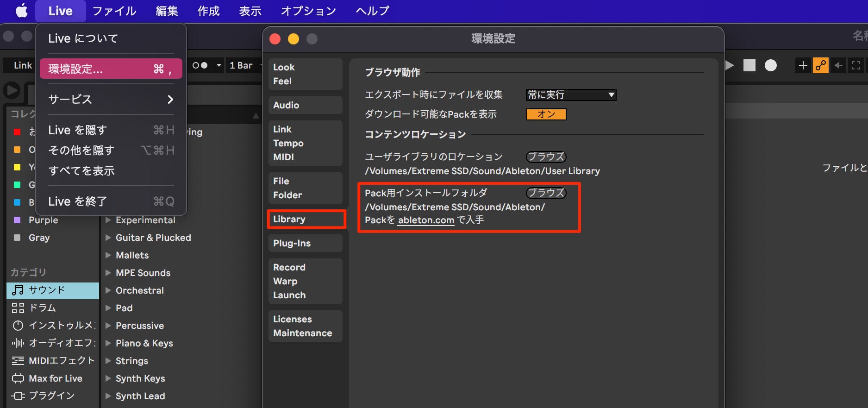
Task: Select the Gray collection
Action: [x=53, y=238]
